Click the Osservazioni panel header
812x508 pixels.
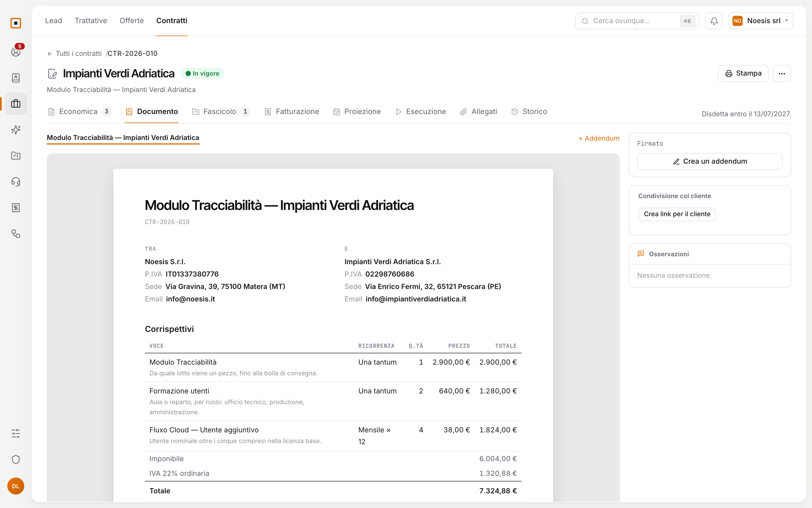point(710,254)
